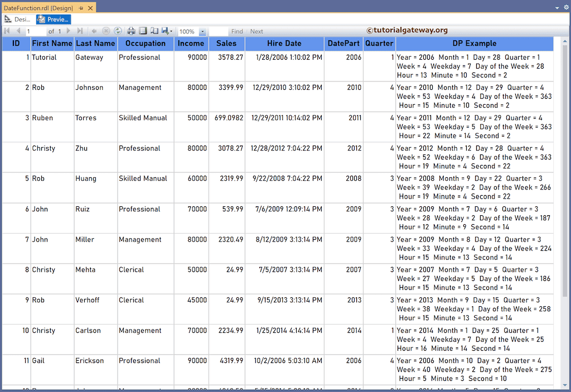Stop the report rendering
Screen dimensions: 571x392
click(106, 31)
